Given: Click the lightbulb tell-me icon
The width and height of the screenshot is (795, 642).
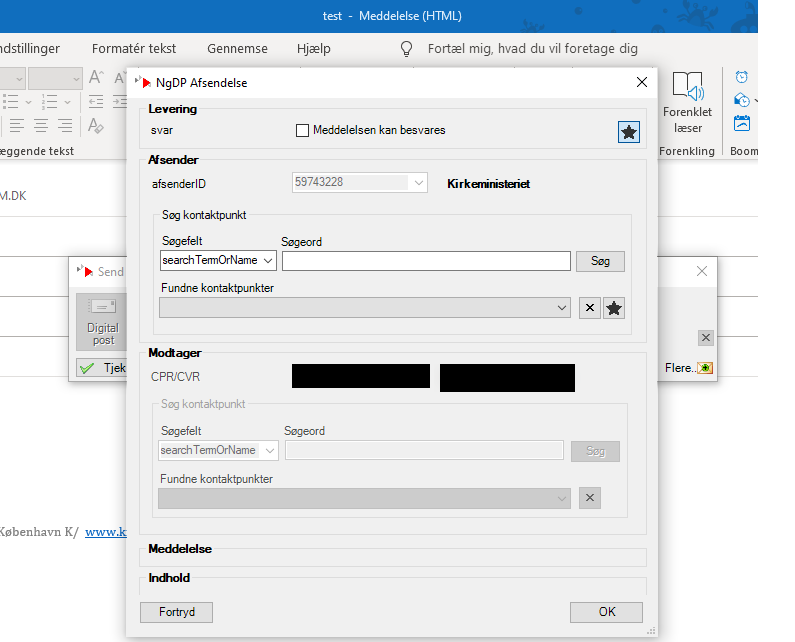Looking at the screenshot, I should coord(406,49).
